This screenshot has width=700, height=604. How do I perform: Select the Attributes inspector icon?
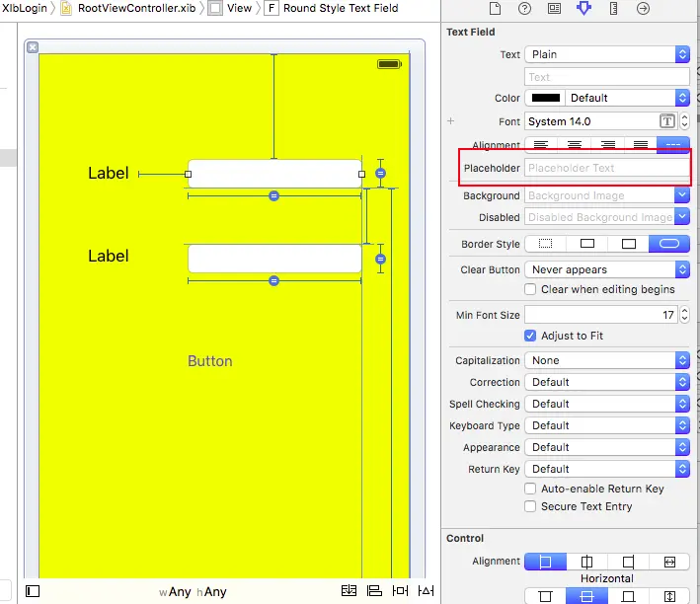click(583, 9)
